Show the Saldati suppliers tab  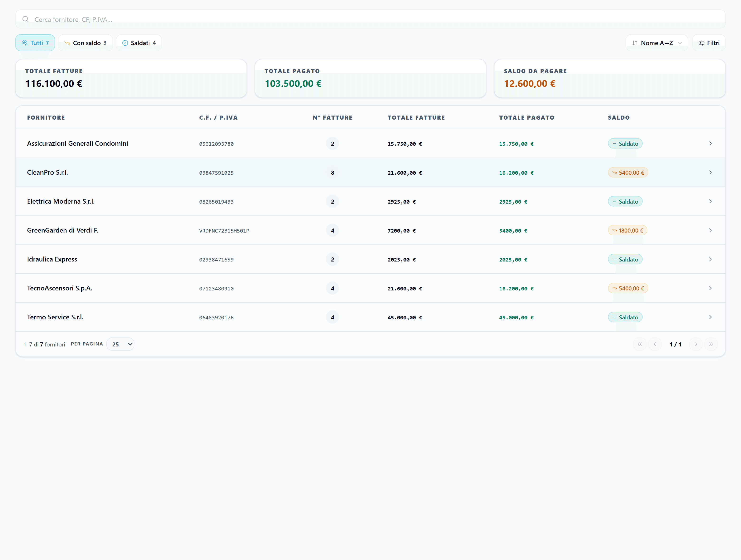139,43
